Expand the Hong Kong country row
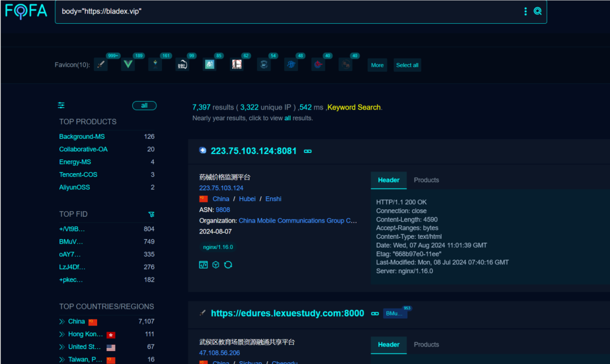The width and height of the screenshot is (610, 364). [62, 334]
